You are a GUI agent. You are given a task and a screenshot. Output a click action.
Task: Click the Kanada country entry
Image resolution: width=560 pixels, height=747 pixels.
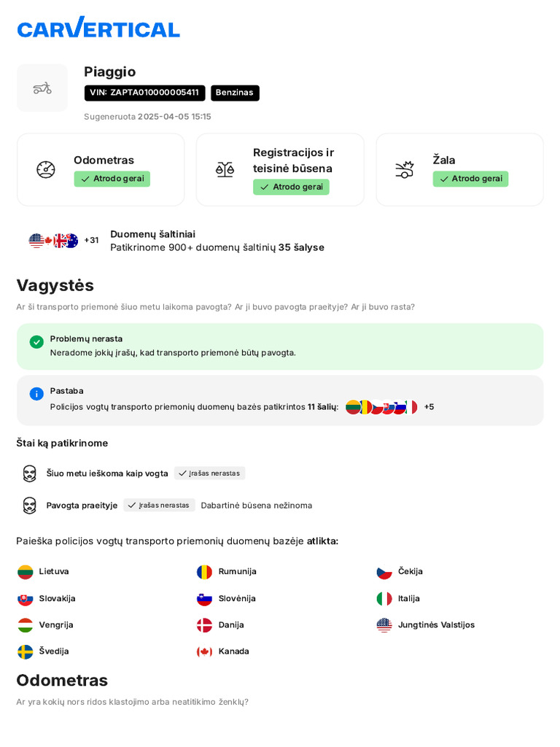point(233,651)
